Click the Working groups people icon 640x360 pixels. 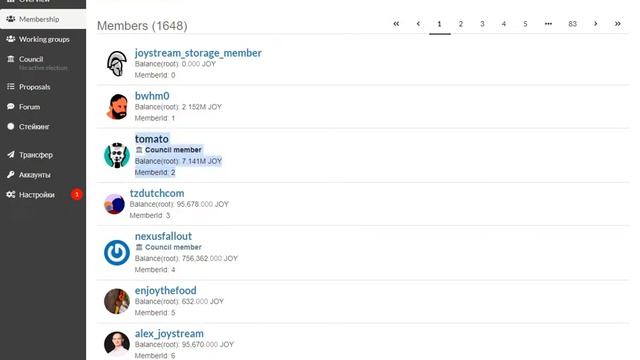coord(11,39)
